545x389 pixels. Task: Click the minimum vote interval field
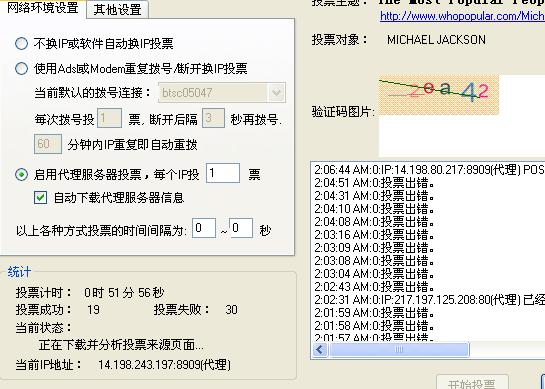[204, 228]
